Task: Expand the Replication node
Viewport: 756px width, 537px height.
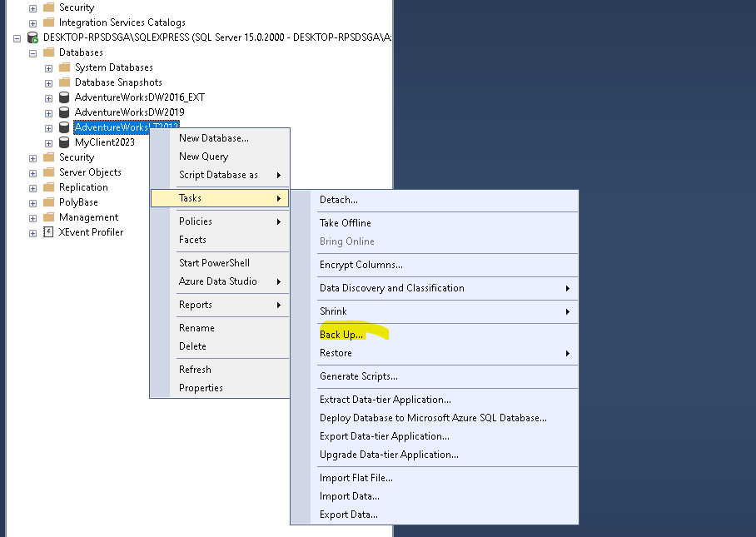Action: tap(32, 188)
